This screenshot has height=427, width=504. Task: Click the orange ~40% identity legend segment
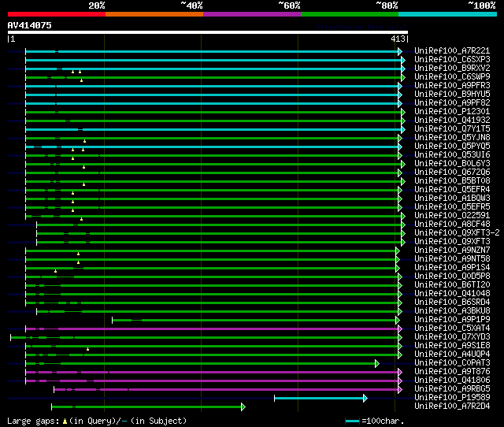(x=154, y=13)
